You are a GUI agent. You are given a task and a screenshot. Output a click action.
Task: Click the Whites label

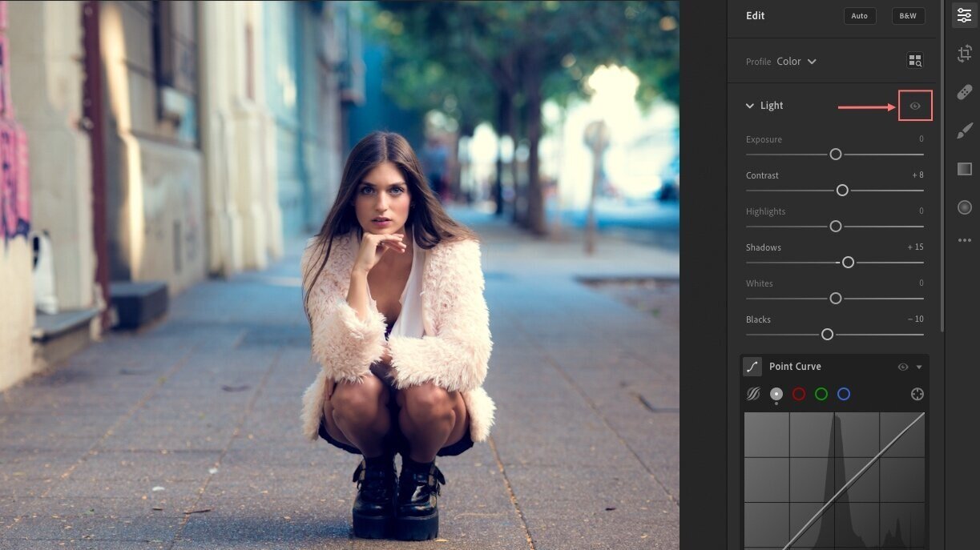pyautogui.click(x=760, y=283)
